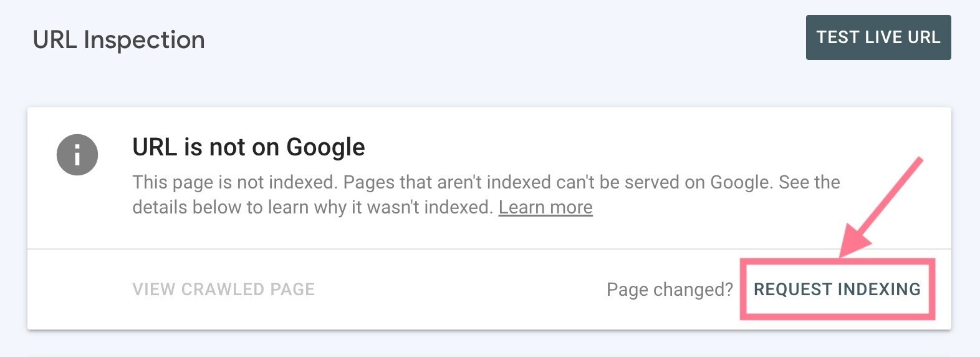The width and height of the screenshot is (980, 357).
Task: Click the 'Page changed?' label
Action: pos(670,290)
